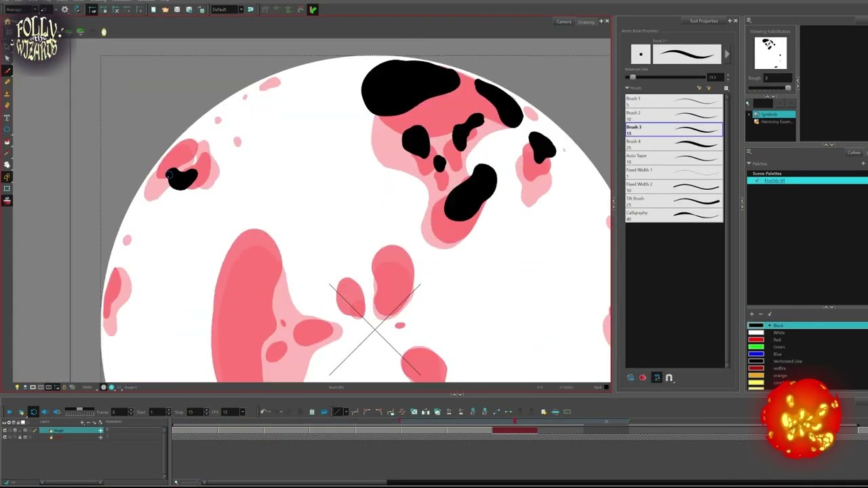The width and height of the screenshot is (868, 488).
Task: Click the red Repaint Brush icon
Action: 643,378
